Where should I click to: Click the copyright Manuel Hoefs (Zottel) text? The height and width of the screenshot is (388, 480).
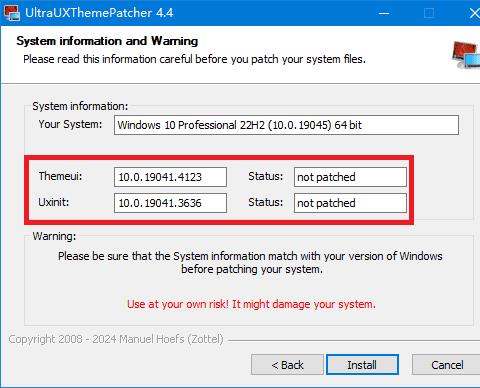[x=116, y=339]
